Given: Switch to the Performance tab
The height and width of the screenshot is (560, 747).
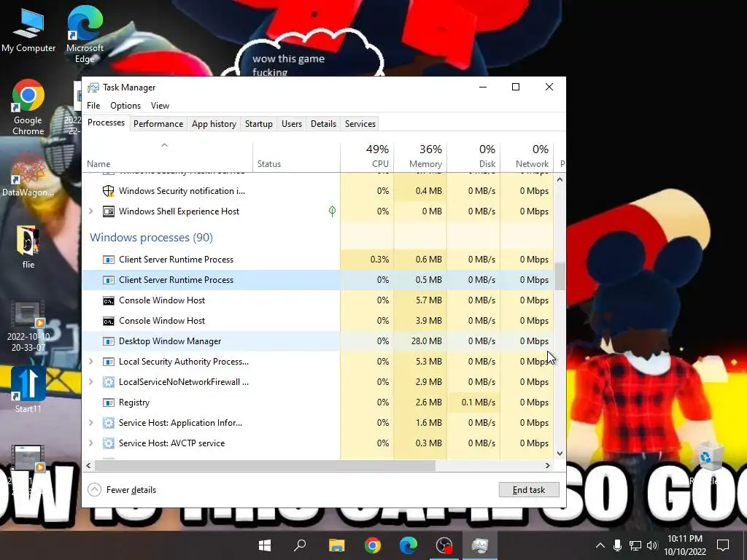Looking at the screenshot, I should (158, 124).
